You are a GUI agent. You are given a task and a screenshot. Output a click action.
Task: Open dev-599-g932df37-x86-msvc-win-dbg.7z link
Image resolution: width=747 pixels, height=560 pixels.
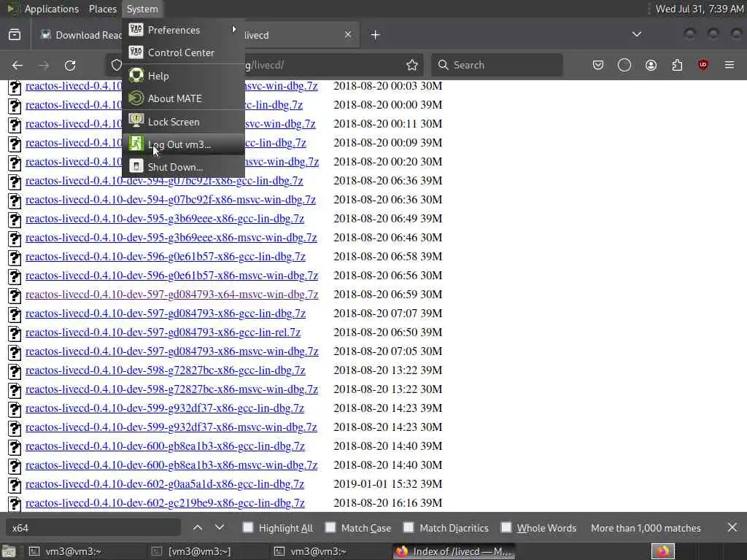[x=171, y=427]
